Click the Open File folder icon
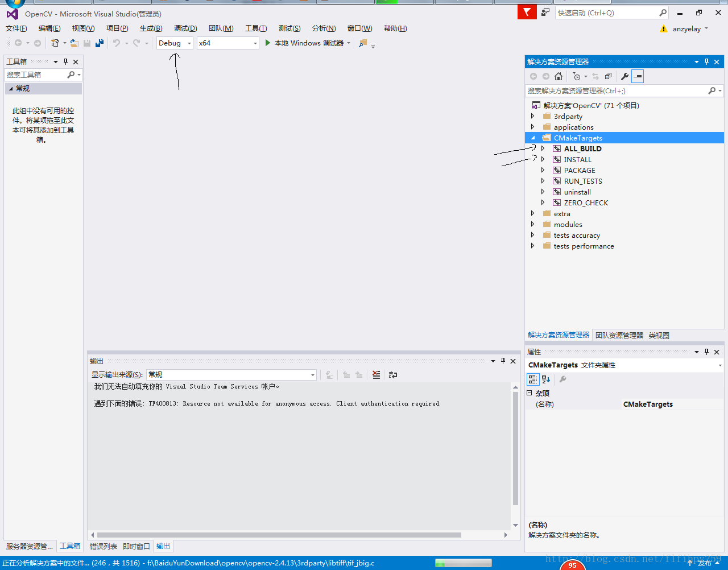The width and height of the screenshot is (728, 570). (75, 43)
